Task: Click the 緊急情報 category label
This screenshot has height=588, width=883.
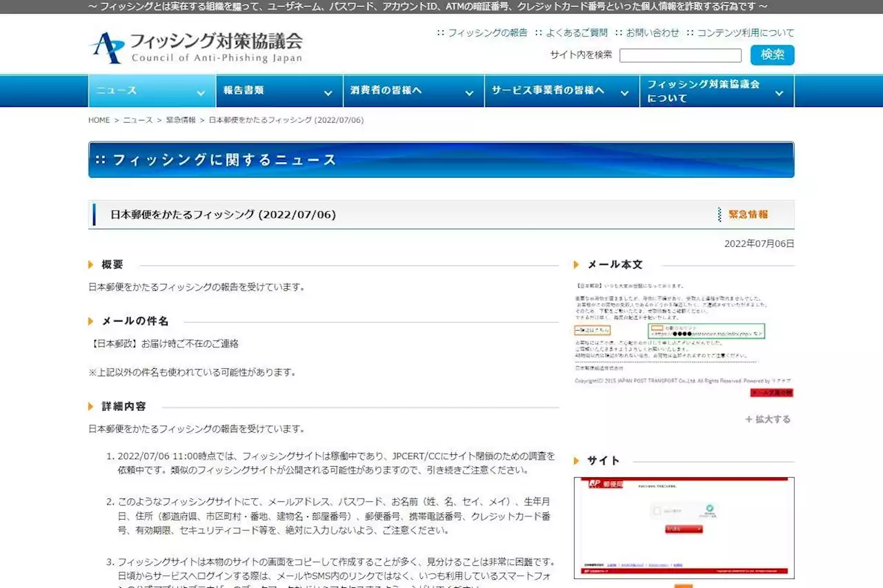Action: point(748,214)
